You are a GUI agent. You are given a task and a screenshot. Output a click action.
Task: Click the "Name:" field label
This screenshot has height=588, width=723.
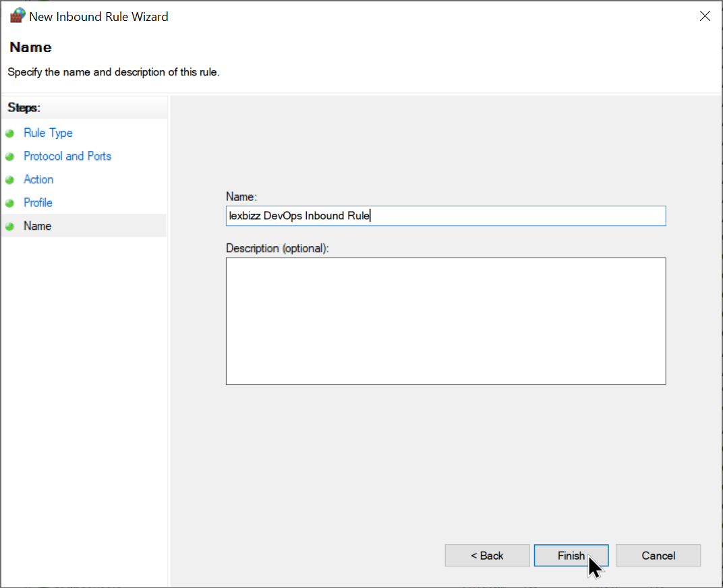pos(241,196)
